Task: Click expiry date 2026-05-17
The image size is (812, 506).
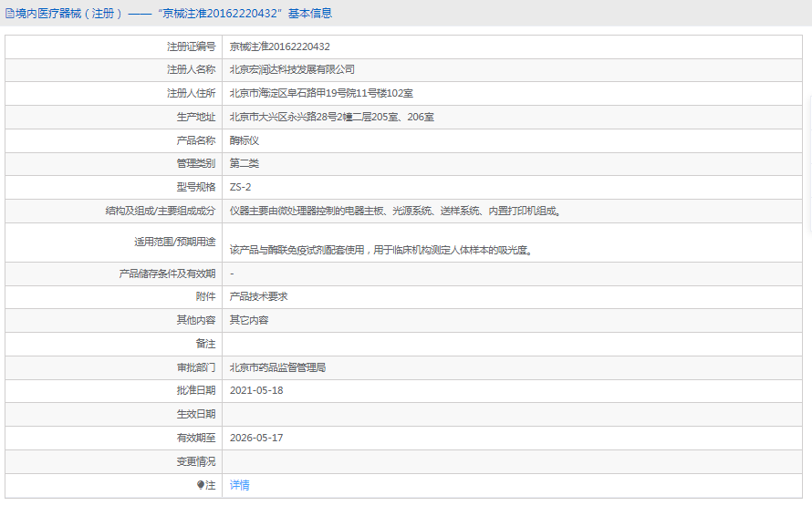Action: coord(256,438)
